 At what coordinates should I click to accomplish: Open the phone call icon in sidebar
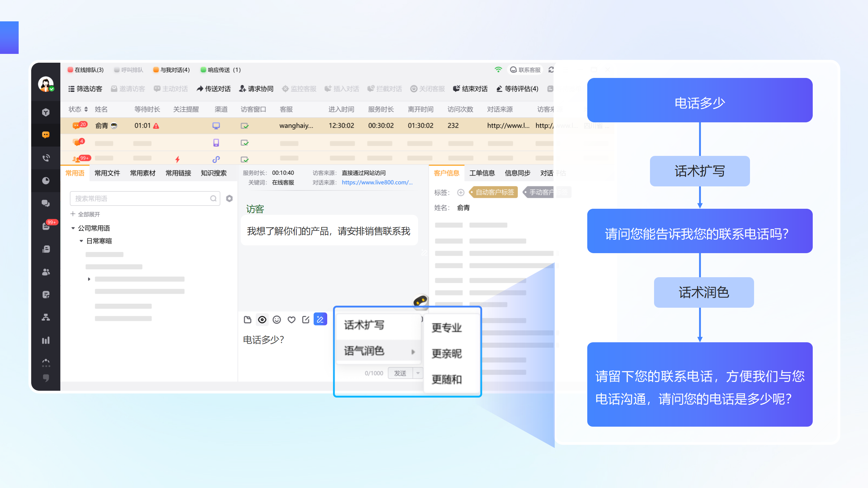pos(46,158)
